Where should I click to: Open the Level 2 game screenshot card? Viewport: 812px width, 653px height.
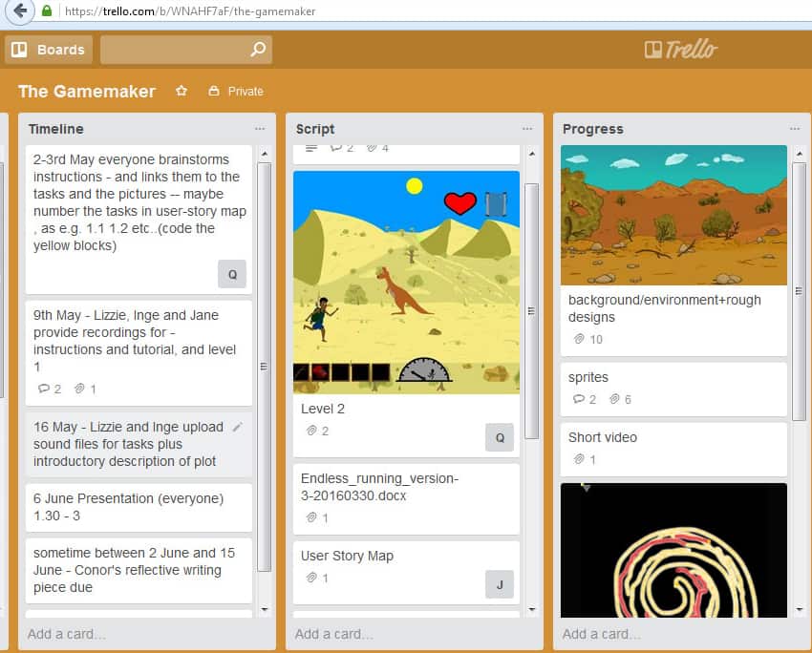coord(406,282)
